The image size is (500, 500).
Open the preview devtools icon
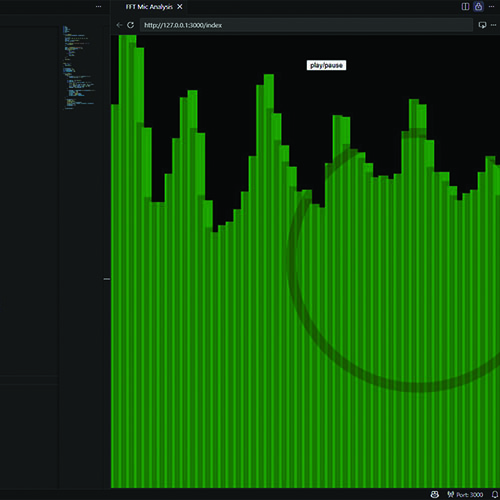pos(482,25)
